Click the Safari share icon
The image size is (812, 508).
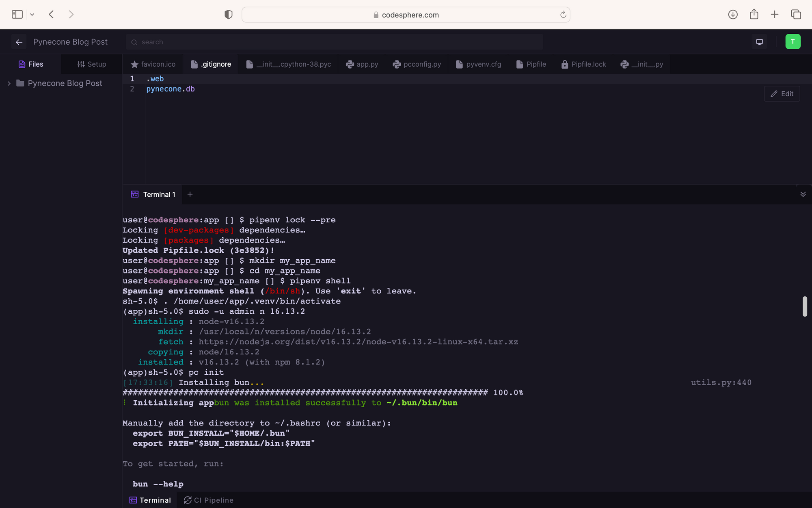click(754, 15)
